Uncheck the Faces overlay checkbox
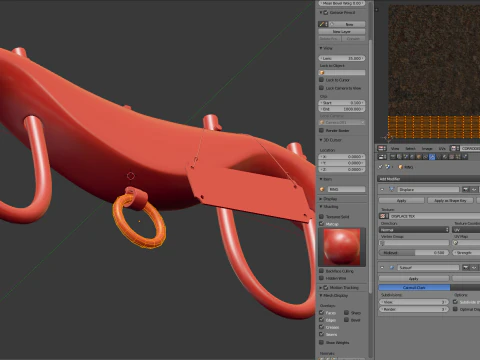 (321, 313)
